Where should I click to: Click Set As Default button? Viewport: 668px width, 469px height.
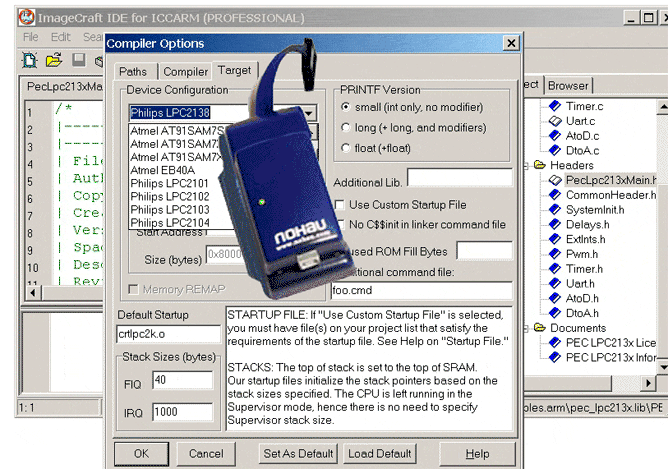[298, 454]
